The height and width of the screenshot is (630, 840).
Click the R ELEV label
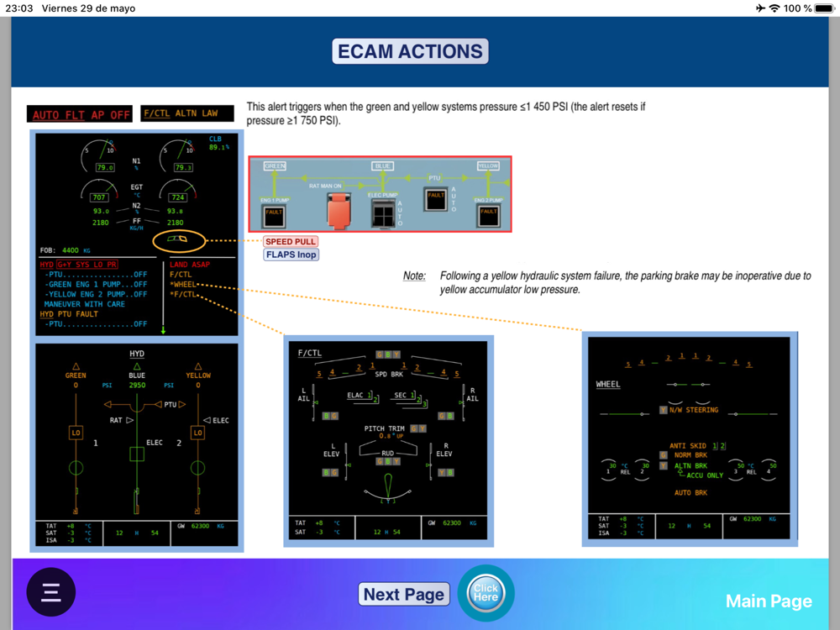pyautogui.click(x=444, y=449)
